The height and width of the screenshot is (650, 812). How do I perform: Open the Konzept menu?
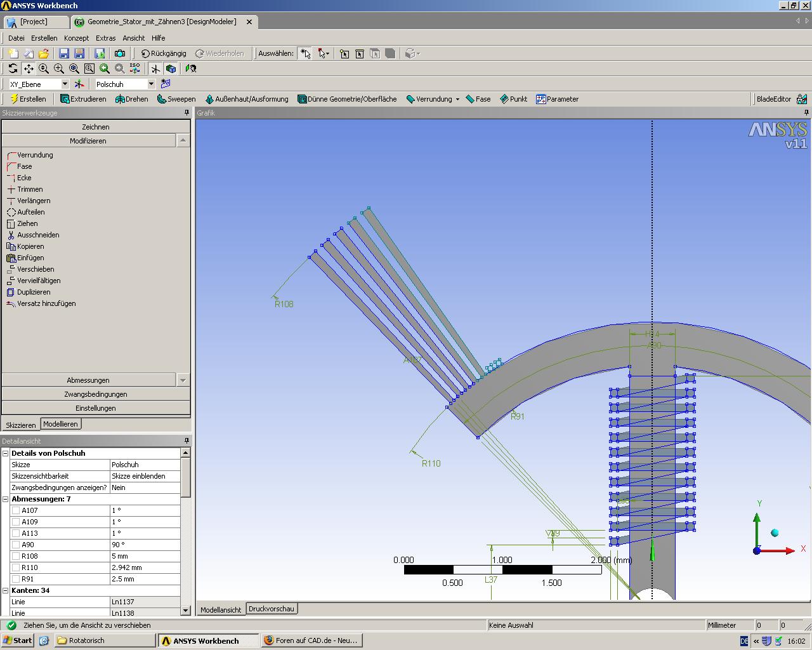click(x=76, y=38)
